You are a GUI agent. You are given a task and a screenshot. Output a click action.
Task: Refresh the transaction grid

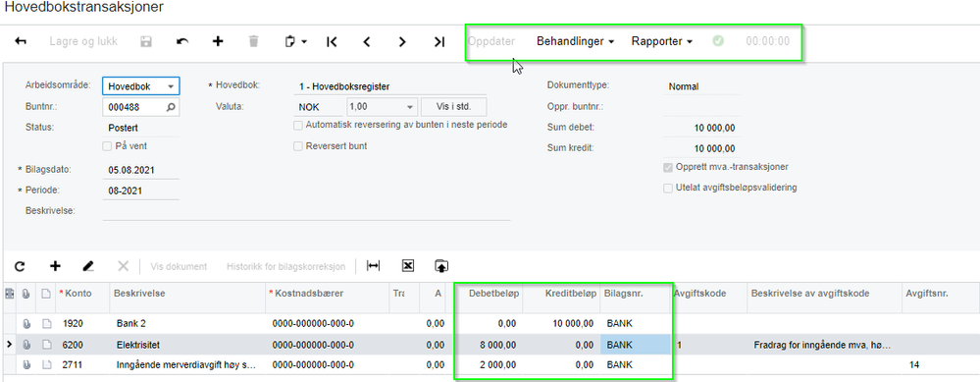pyautogui.click(x=20, y=266)
